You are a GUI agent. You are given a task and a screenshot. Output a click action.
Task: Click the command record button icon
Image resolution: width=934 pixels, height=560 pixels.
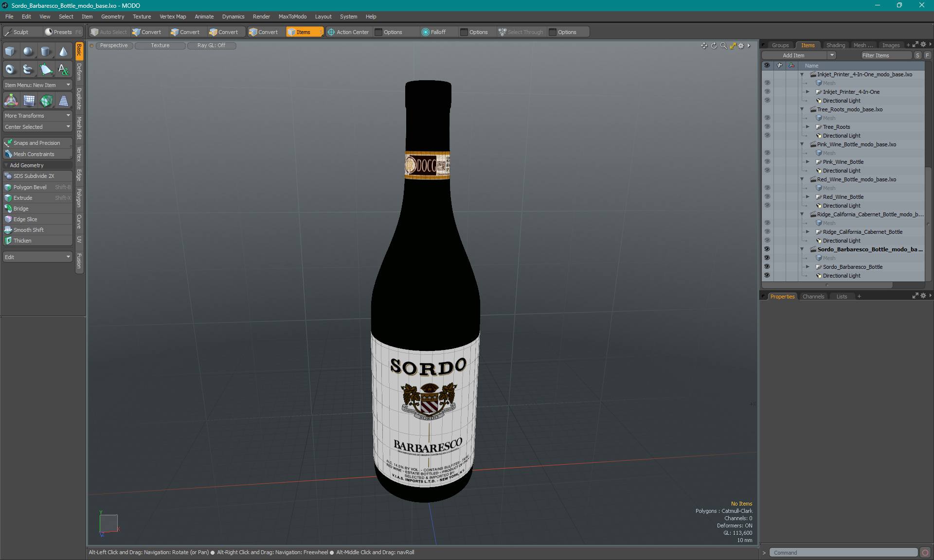coord(925,553)
